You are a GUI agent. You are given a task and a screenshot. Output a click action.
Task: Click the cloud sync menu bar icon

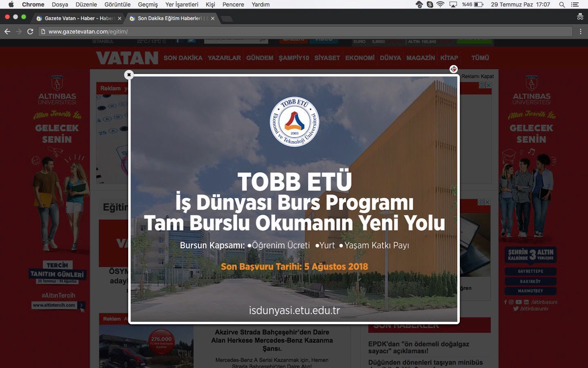pos(419,4)
